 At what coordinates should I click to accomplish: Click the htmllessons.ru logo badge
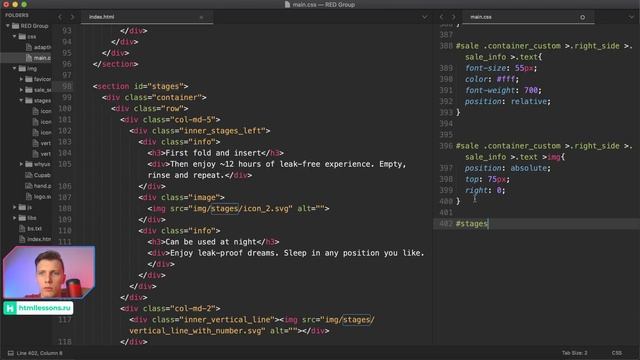tap(38, 308)
